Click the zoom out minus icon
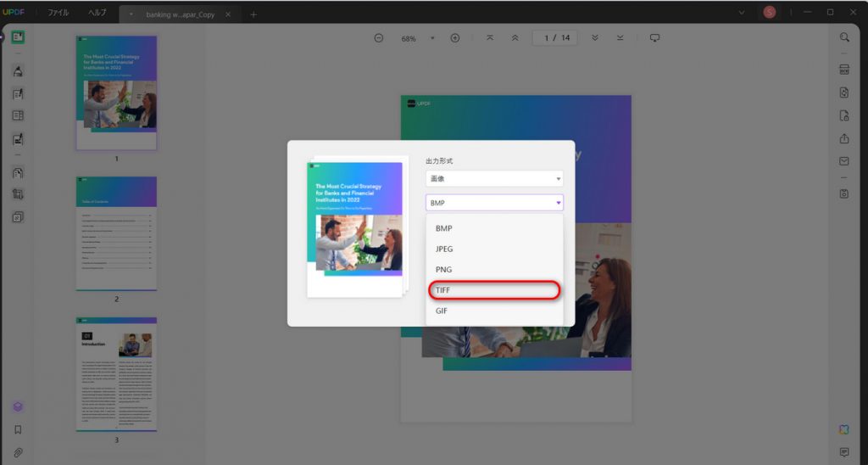Screen dimensions: 868x465 (379, 38)
